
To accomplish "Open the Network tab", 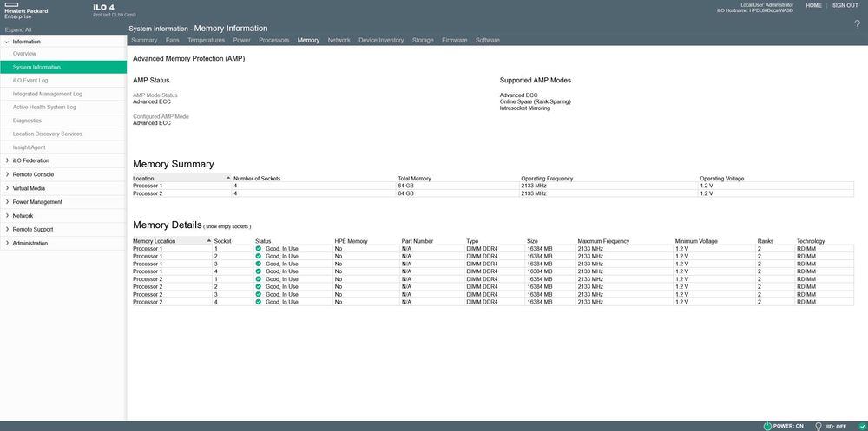I will click(x=339, y=41).
